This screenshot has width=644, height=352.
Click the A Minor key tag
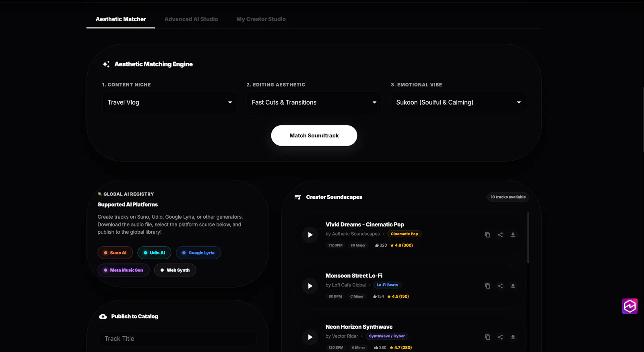358,348
